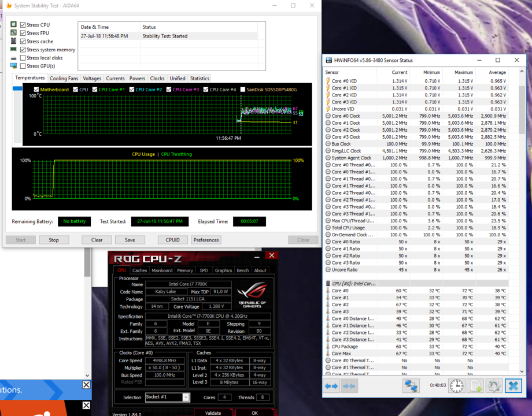The width and height of the screenshot is (532, 416).
Task: Switch to the Clocks tab in AIDA64
Action: [157, 79]
